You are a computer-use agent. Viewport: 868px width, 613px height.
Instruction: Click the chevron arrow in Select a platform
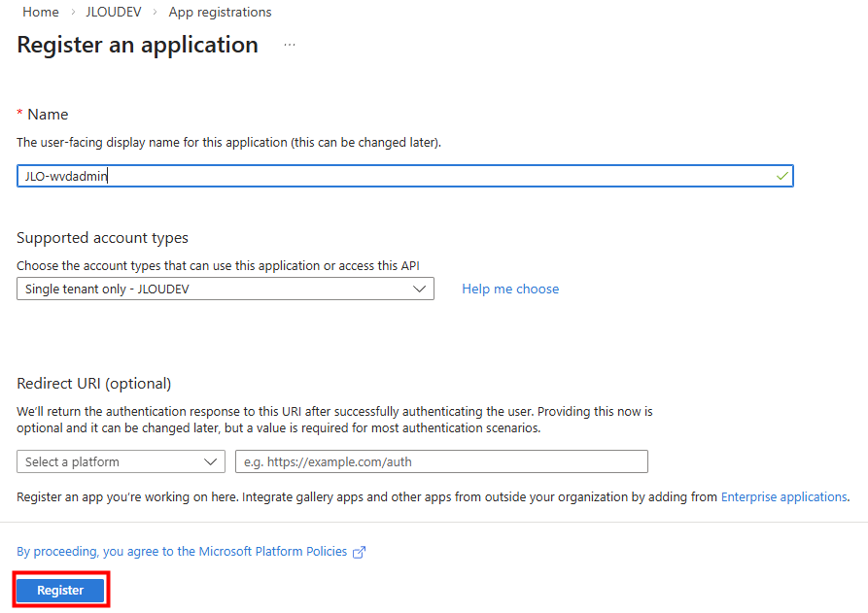tap(211, 461)
